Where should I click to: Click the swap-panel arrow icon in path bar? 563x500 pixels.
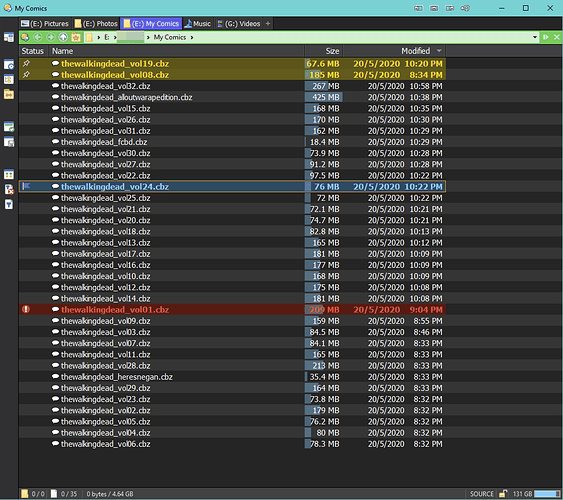point(545,37)
